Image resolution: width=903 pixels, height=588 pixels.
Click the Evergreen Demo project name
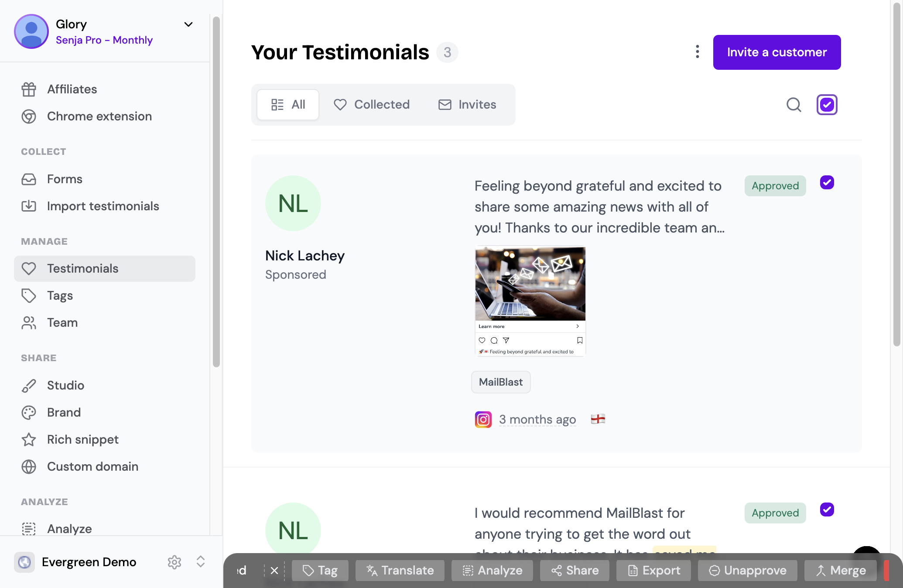pos(89,562)
